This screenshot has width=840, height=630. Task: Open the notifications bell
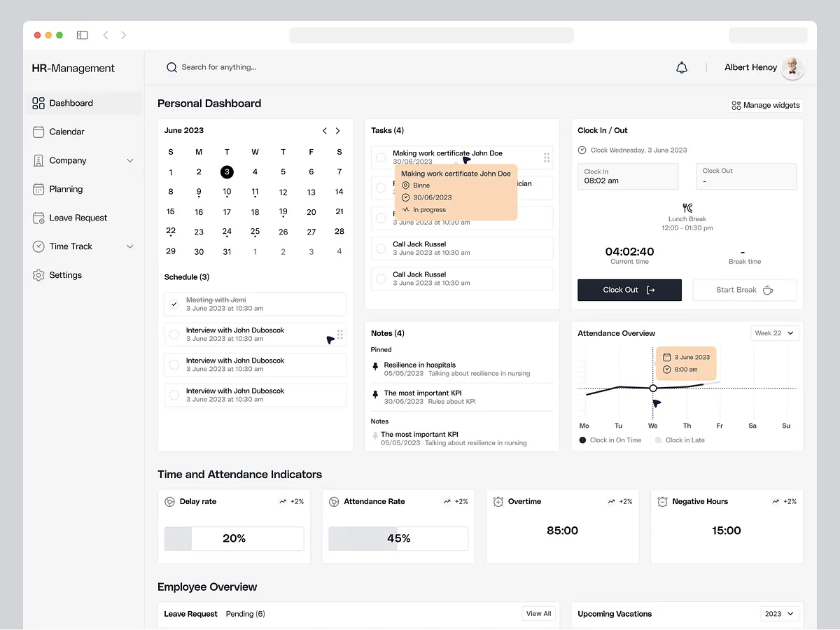tap(682, 67)
